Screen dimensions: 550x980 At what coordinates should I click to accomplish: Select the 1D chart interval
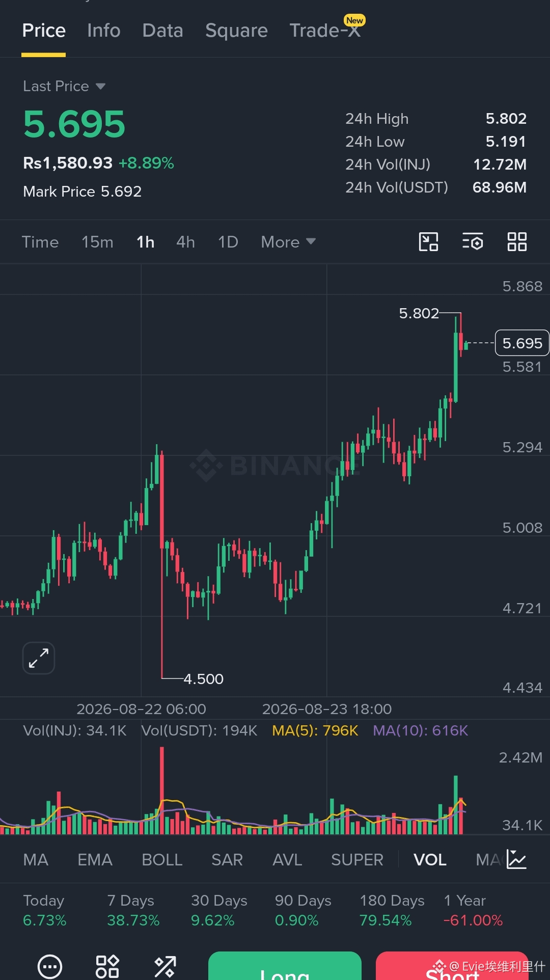click(228, 242)
